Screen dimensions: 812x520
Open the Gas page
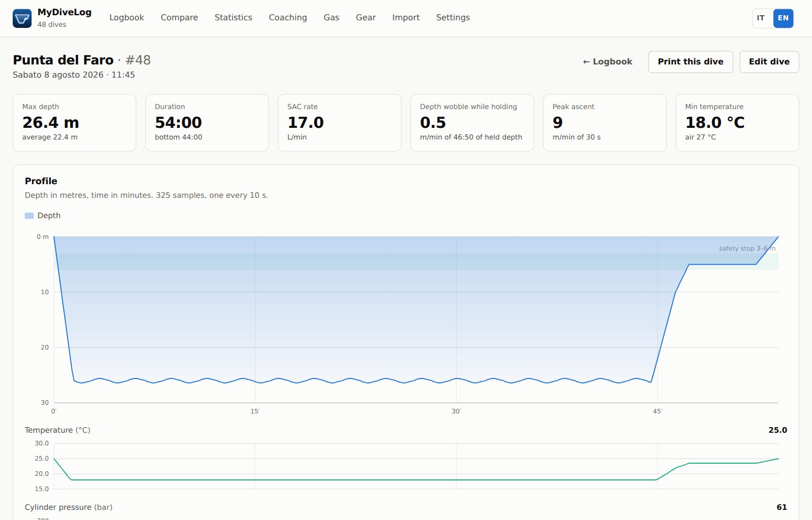pyautogui.click(x=331, y=18)
